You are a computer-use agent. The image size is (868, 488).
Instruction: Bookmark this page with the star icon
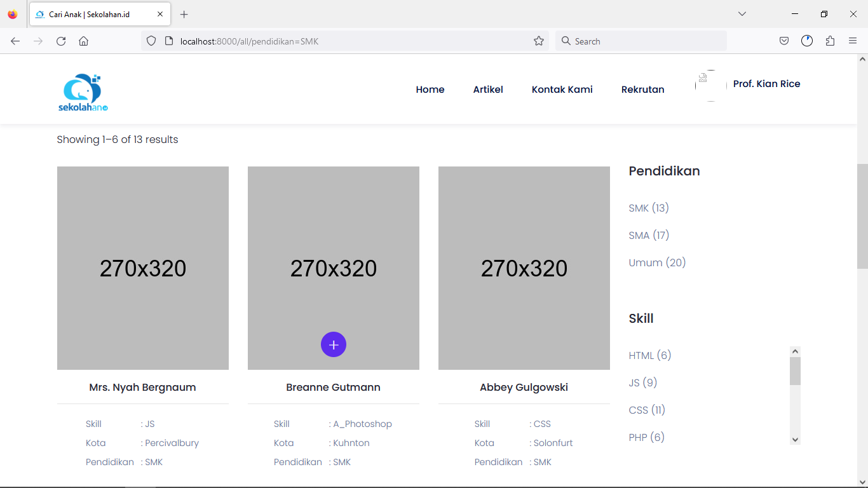point(539,41)
